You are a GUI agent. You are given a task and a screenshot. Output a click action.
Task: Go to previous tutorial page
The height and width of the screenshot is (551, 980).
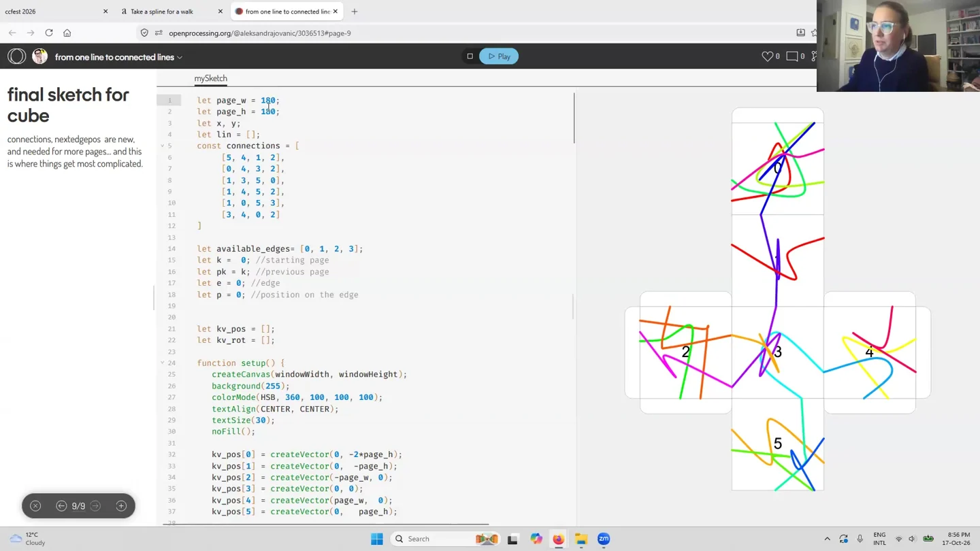(61, 506)
